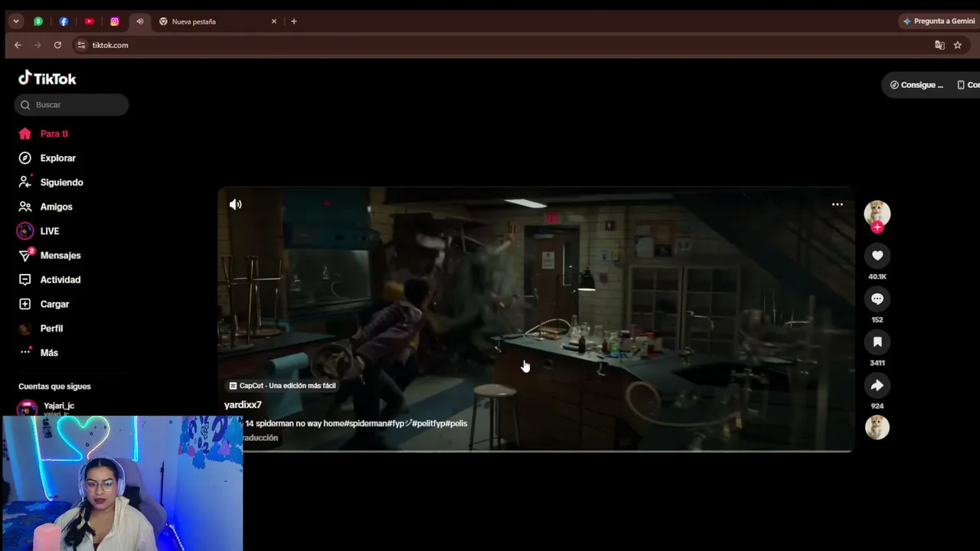Bookmark this page with the star icon
Image resolution: width=980 pixels, height=551 pixels.
(x=958, y=45)
